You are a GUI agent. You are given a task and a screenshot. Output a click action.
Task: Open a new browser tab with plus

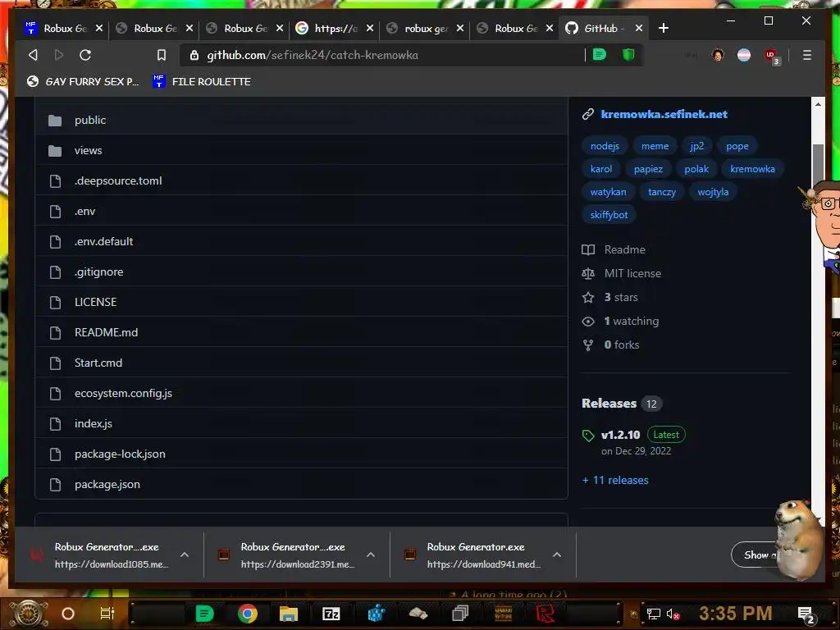[663, 28]
